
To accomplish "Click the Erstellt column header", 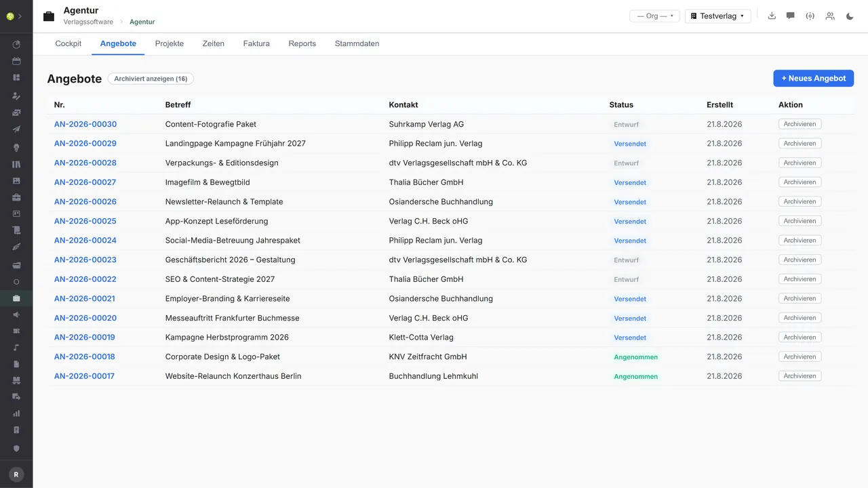I will 719,105.
